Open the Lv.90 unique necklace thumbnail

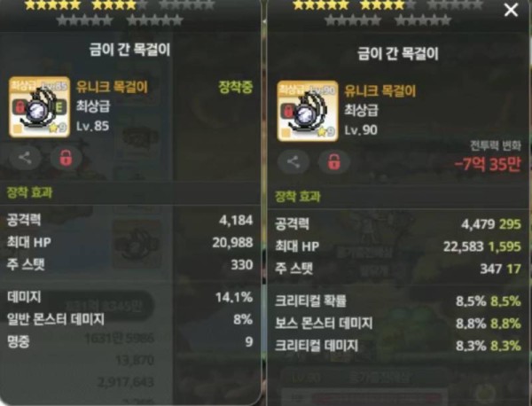[x=308, y=111]
